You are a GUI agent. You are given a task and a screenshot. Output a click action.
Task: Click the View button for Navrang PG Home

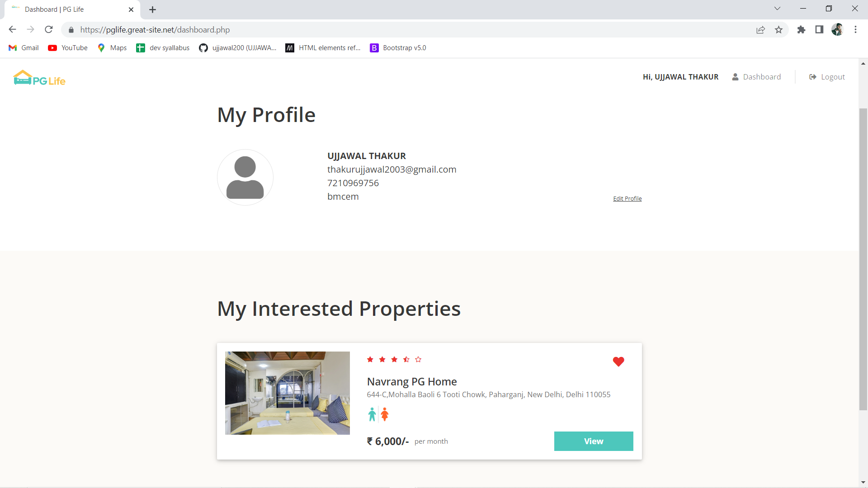coord(594,441)
